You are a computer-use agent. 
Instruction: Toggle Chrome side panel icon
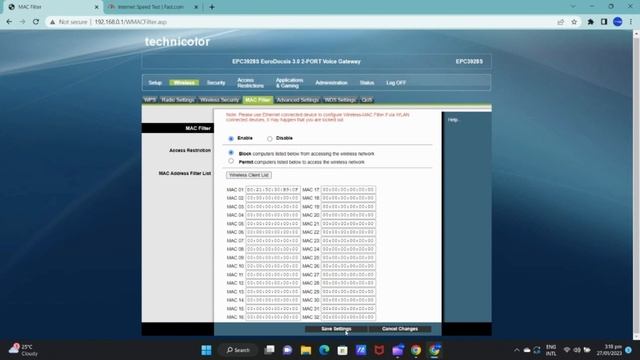pyautogui.click(x=604, y=22)
